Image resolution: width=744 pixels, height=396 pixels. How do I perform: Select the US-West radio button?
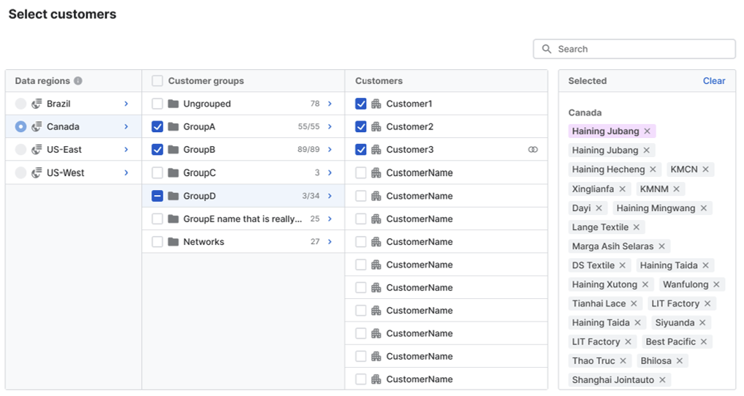[20, 173]
